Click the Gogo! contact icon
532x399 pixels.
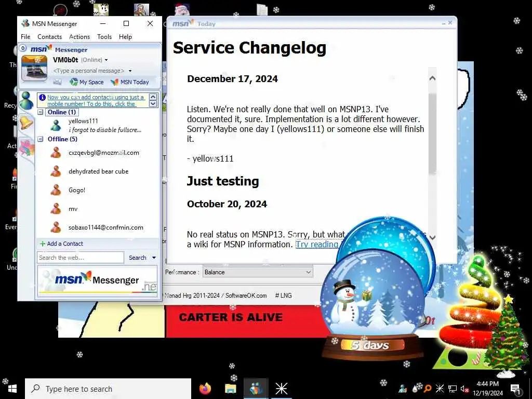[56, 190]
